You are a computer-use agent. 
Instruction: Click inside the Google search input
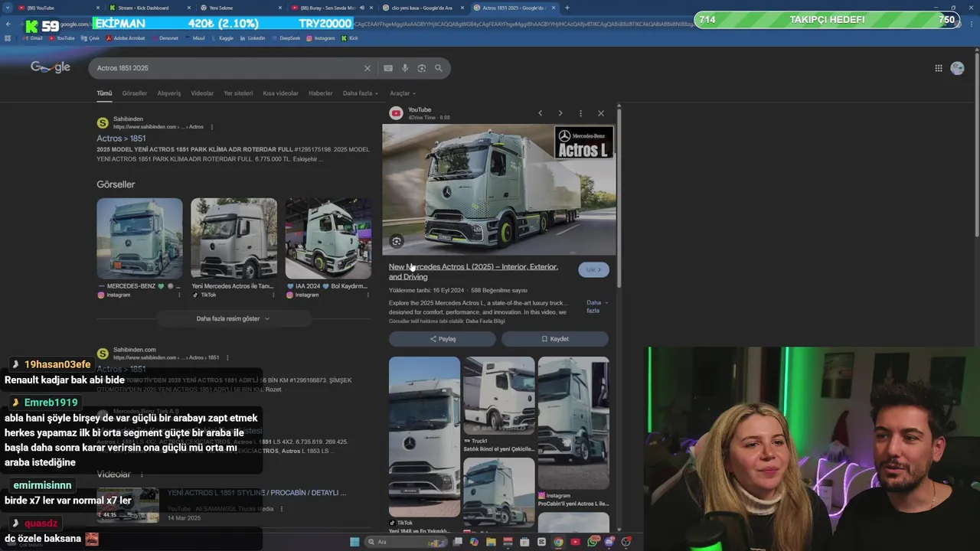(x=226, y=68)
